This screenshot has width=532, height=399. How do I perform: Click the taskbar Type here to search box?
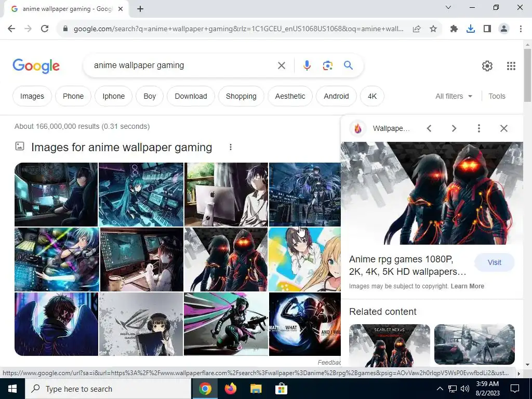108,389
